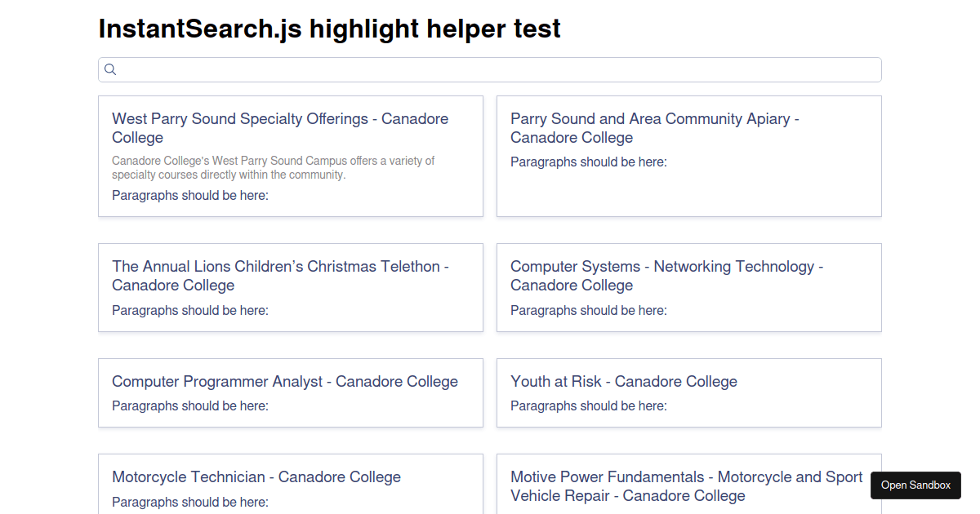Click the InstantSearch.js highlight helper test heading
980x514 pixels.
click(x=329, y=29)
